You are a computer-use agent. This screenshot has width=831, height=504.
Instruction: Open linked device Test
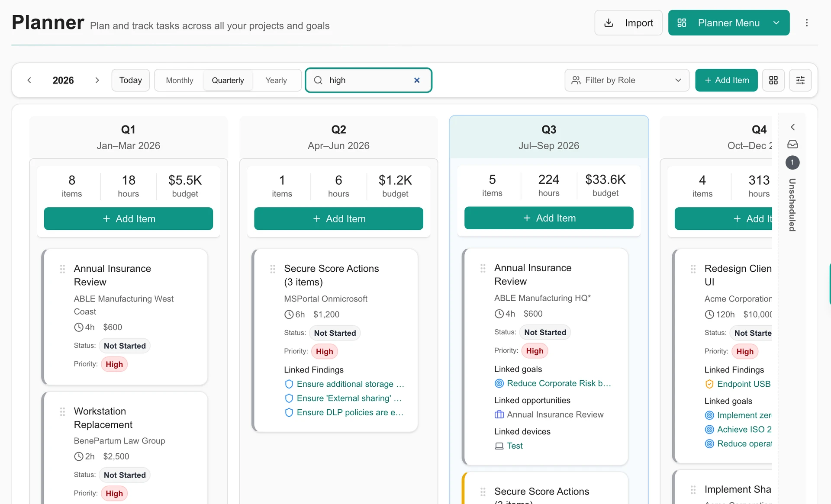515,446
